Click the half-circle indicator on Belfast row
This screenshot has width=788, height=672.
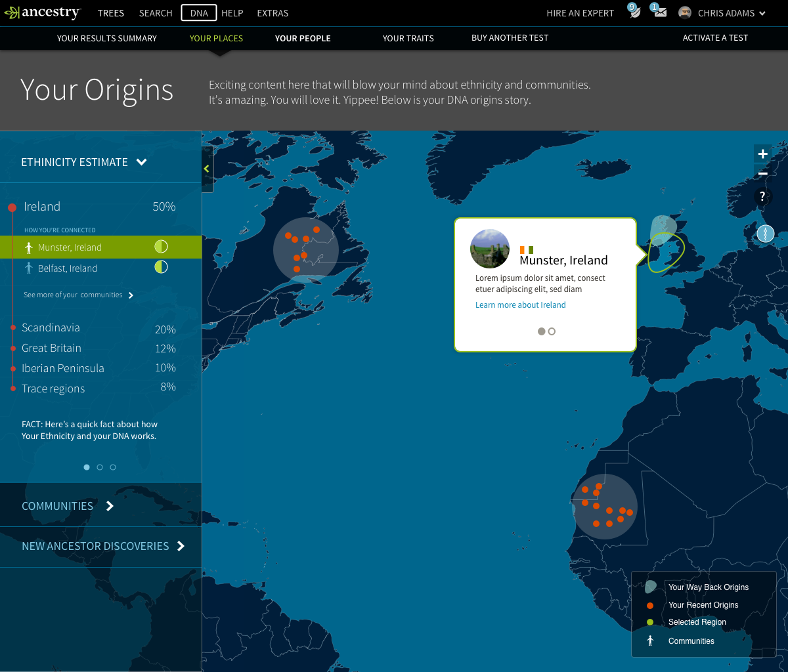coord(161,267)
